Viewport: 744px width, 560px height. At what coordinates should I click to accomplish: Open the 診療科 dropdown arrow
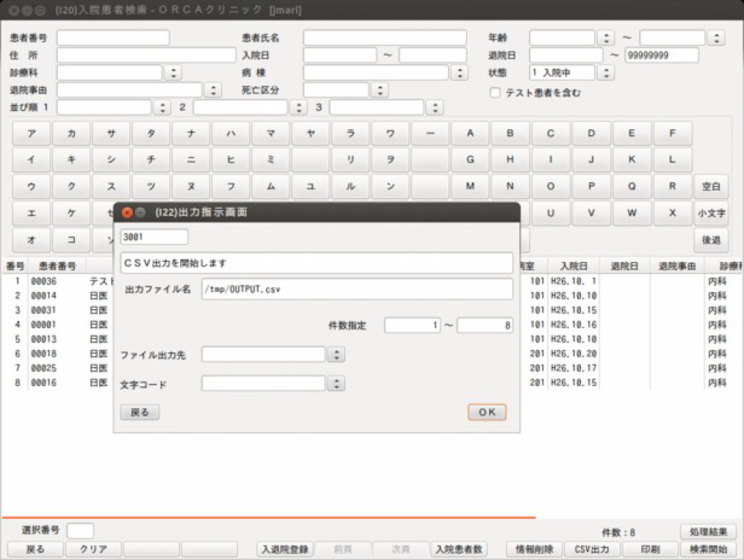pyautogui.click(x=174, y=73)
